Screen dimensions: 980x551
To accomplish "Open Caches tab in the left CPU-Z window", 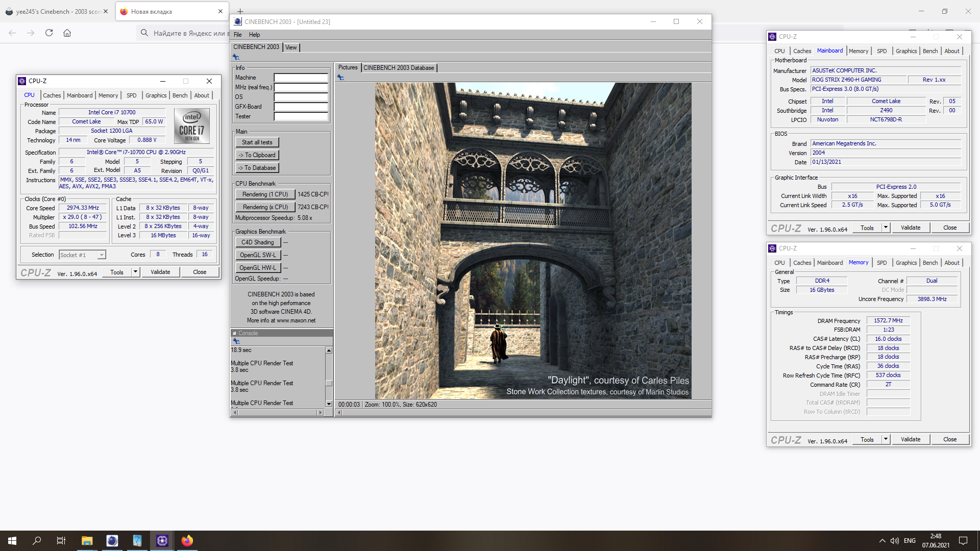I will coord(52,95).
